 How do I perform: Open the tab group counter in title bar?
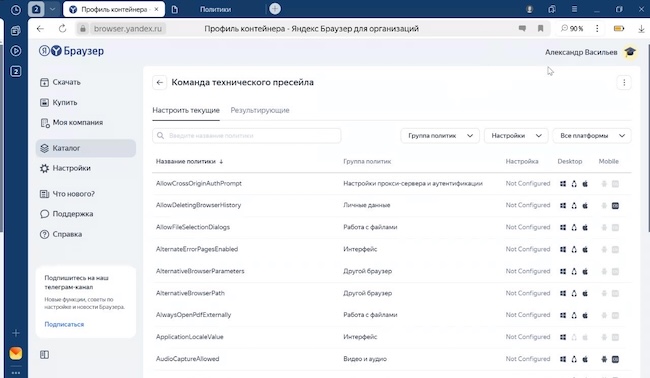(36, 9)
